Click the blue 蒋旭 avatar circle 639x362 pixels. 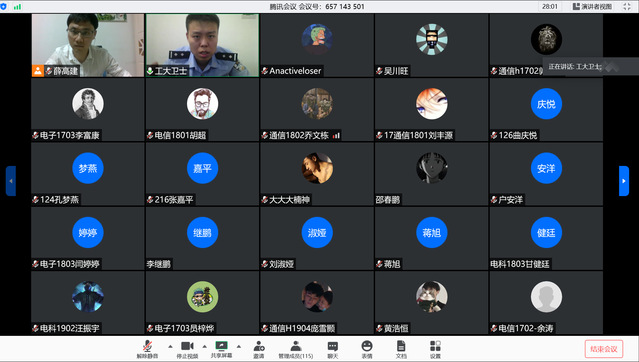pyautogui.click(x=432, y=232)
